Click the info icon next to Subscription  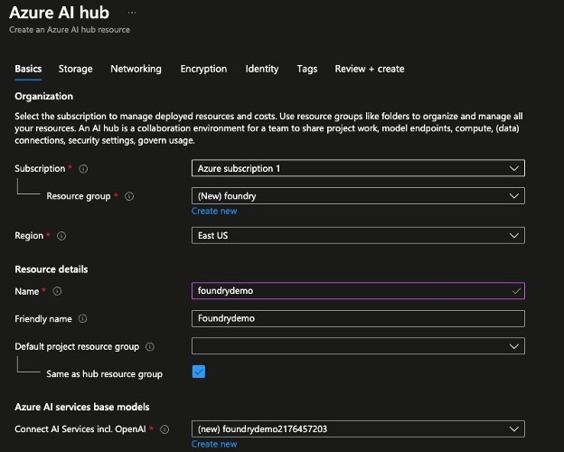[83, 169]
